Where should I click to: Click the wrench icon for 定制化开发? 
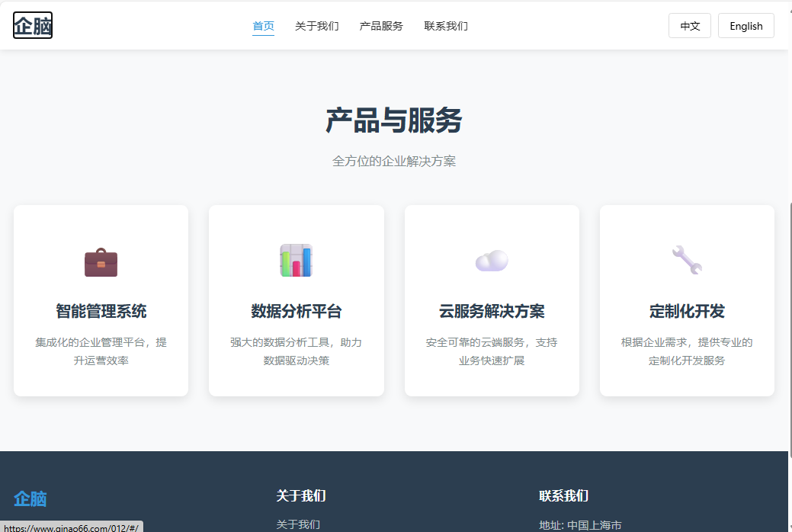pos(687,260)
